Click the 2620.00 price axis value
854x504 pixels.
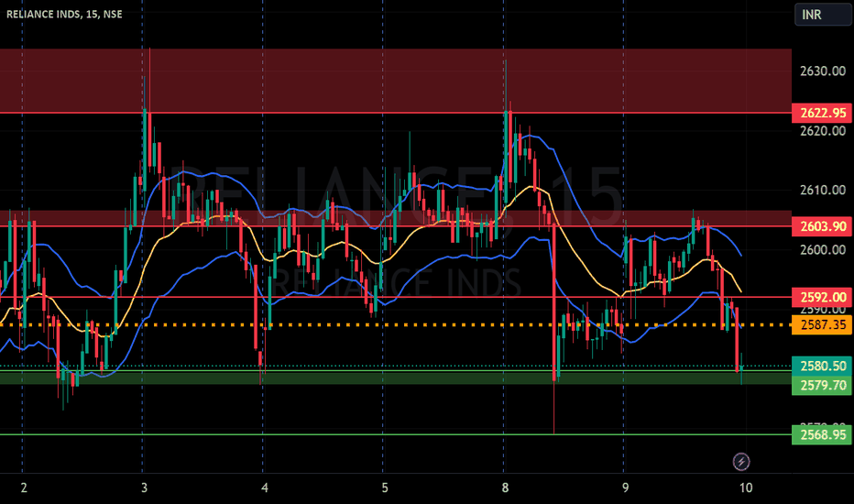tap(823, 131)
